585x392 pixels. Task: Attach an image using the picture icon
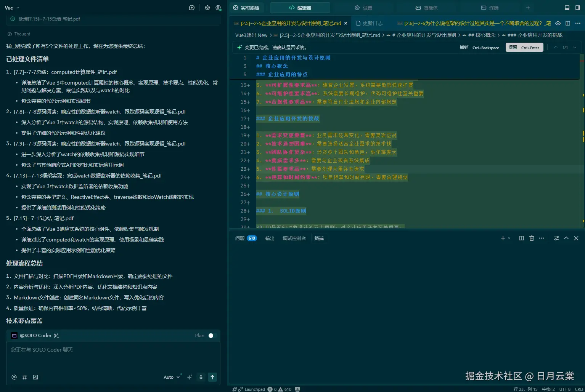tap(35, 377)
